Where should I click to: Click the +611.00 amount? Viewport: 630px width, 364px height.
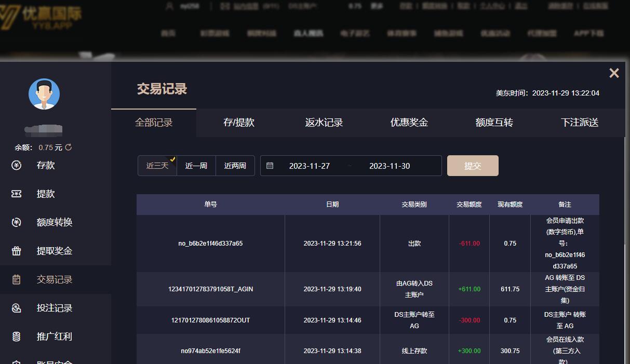[470, 289]
